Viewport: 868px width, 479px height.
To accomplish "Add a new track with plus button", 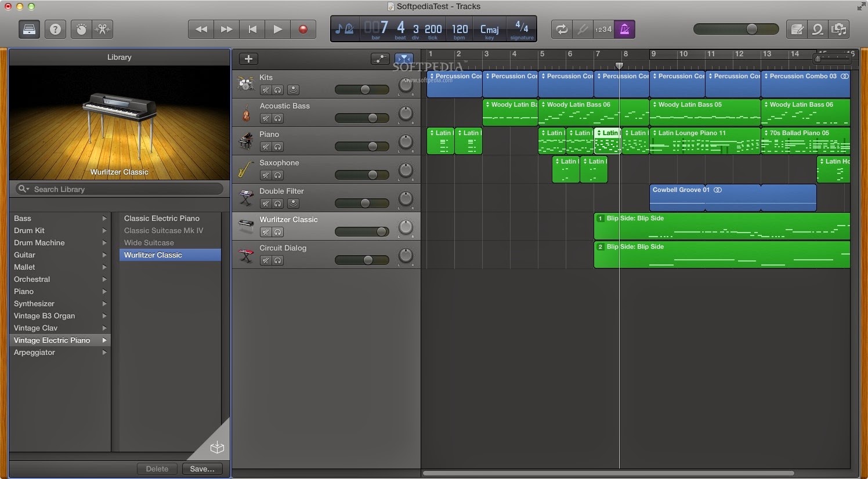I will coord(248,59).
